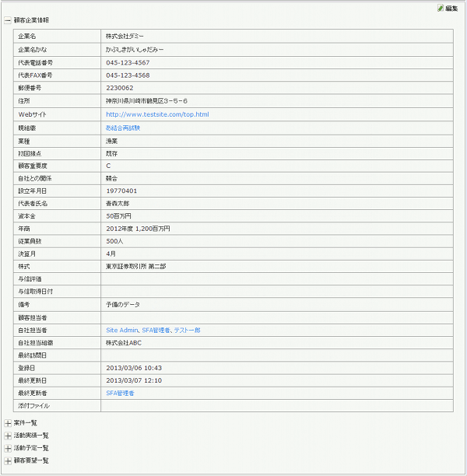Viewport: 467px width, 476px height.
Task: Select the kana name value in 企業名かな row
Action: point(135,50)
